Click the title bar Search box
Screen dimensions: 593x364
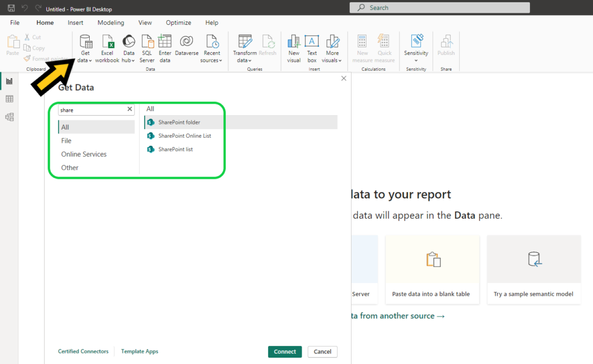tap(440, 8)
